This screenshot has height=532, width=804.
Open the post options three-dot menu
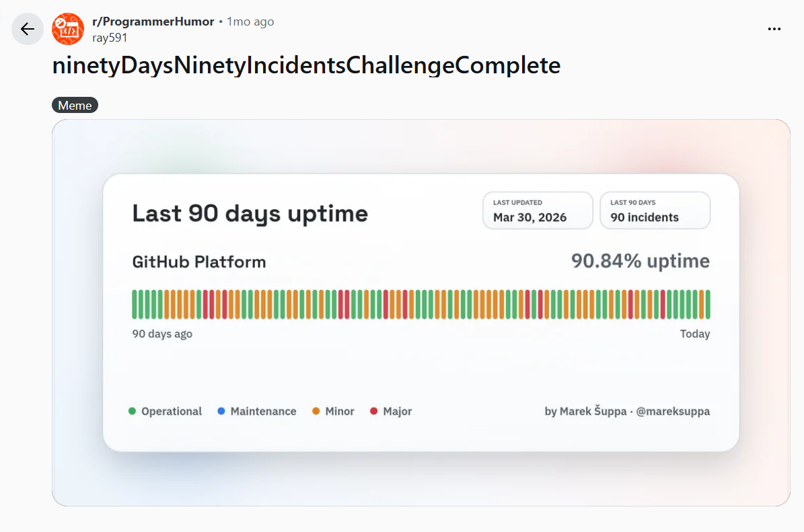click(x=774, y=29)
